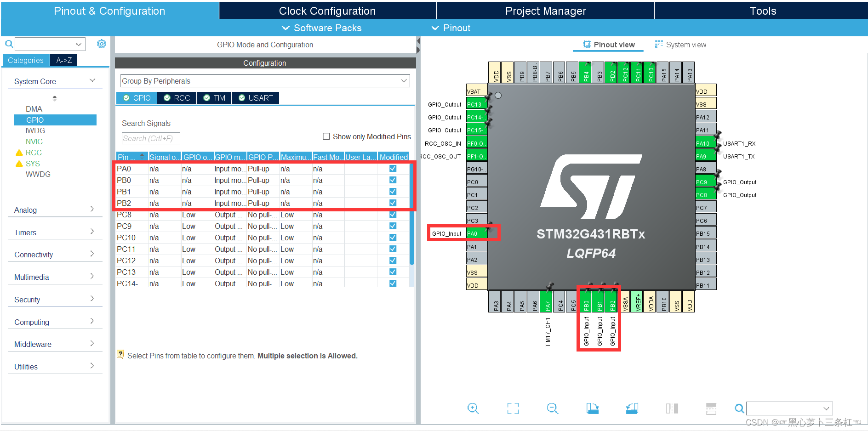Zoom in on the chip pinout view
Image resolution: width=868 pixels, height=431 pixels.
coord(473,408)
